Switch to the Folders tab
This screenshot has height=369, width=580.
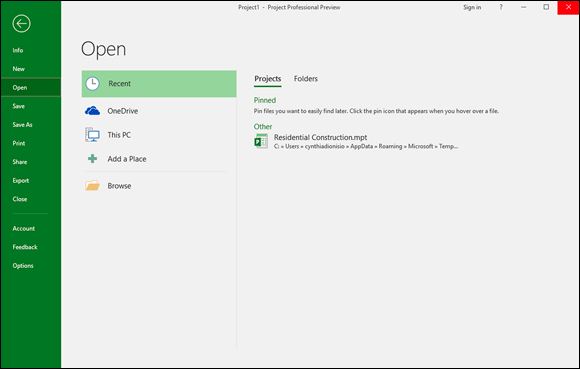point(306,79)
